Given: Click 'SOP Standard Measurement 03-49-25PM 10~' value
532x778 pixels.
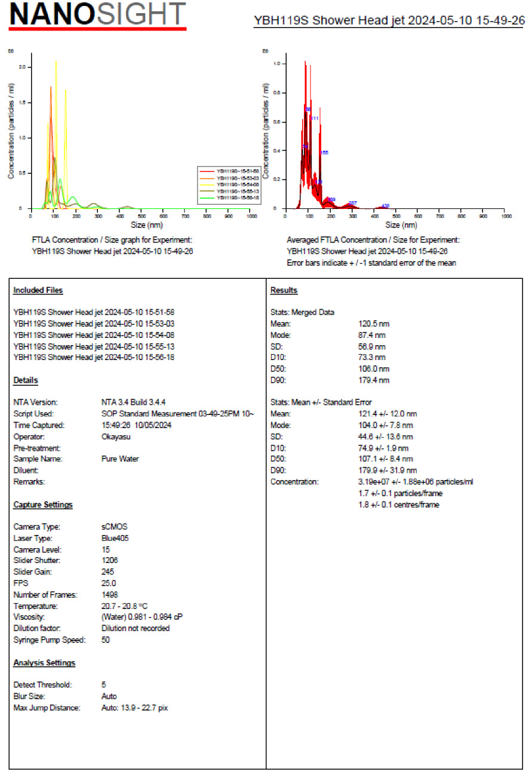Looking at the screenshot, I should click(178, 414).
